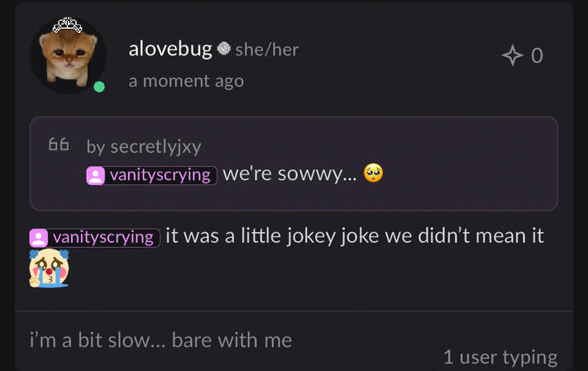Click the star count showing 0
This screenshot has width=588, height=371.
coord(538,55)
